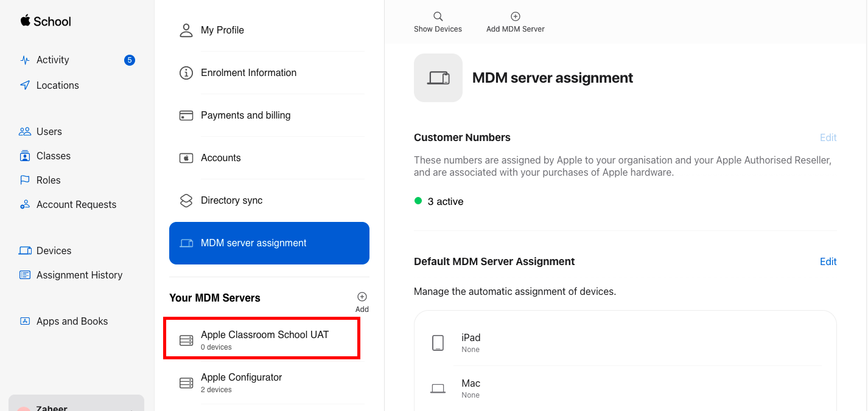Click the Apple Configurator server icon

click(x=186, y=383)
